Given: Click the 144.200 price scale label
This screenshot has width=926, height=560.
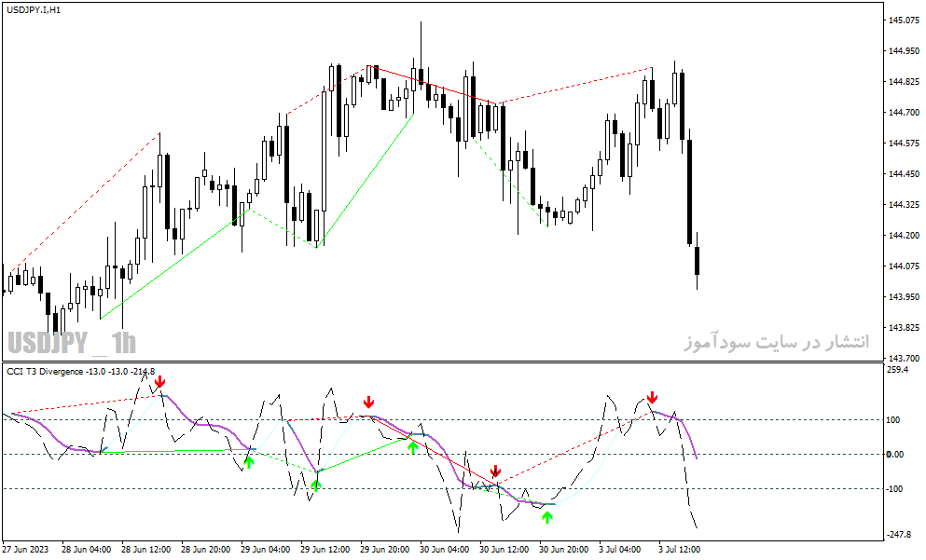Looking at the screenshot, I should (905, 236).
